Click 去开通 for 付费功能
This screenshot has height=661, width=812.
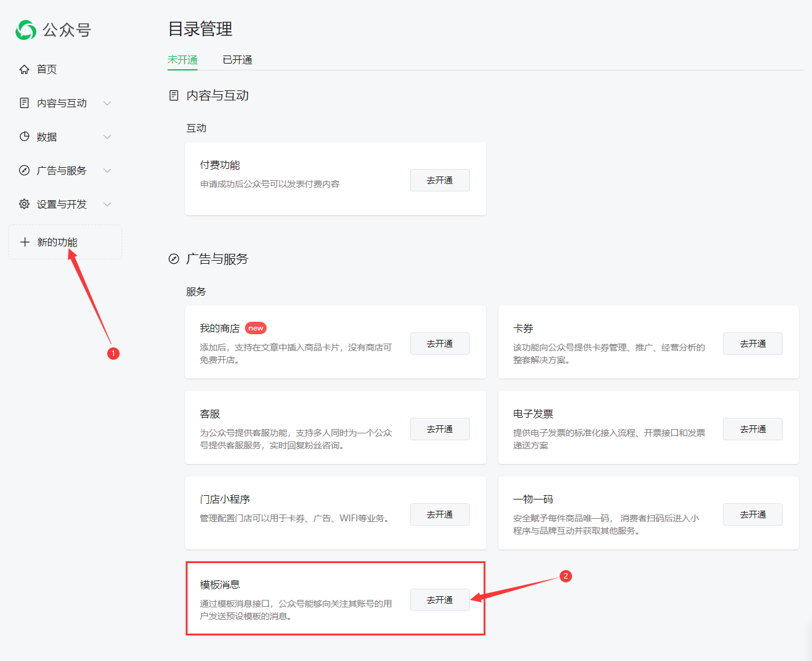pos(440,180)
